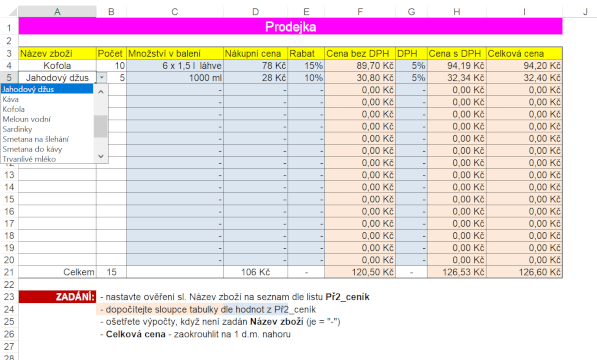Click the dropdown list scroll-up arrow
Screen dimensions: 597x360
pos(101,92)
